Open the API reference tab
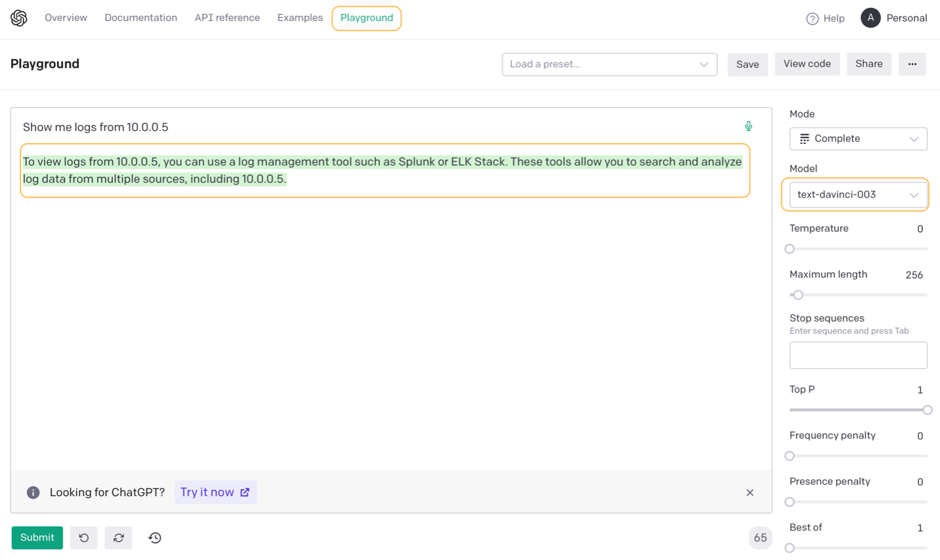The image size is (940, 560). (227, 18)
